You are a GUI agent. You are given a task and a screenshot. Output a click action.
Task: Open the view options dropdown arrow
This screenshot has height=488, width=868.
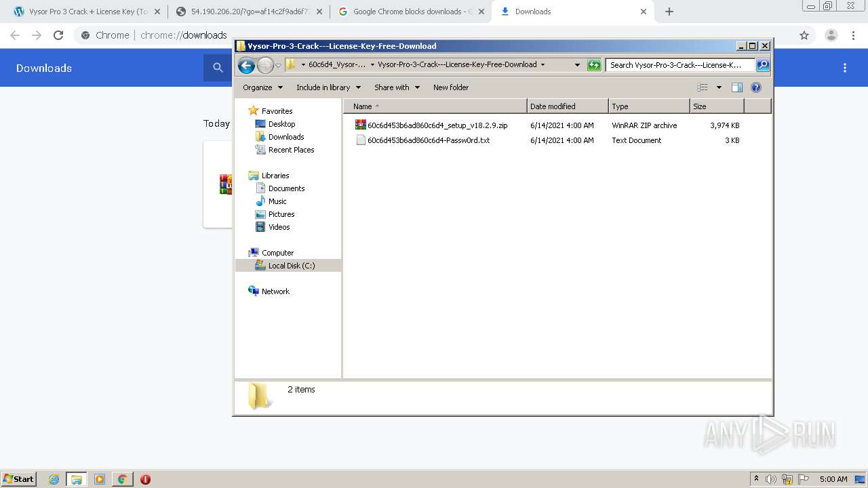[719, 87]
